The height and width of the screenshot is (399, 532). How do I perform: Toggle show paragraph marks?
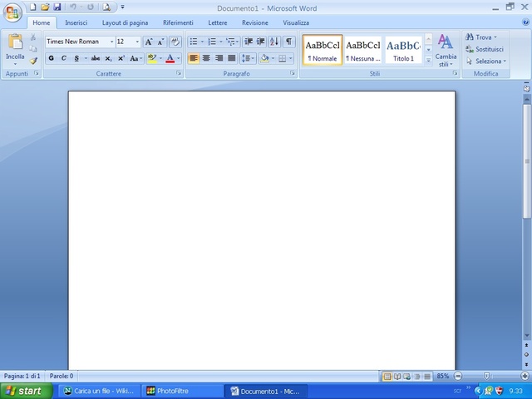click(x=288, y=42)
